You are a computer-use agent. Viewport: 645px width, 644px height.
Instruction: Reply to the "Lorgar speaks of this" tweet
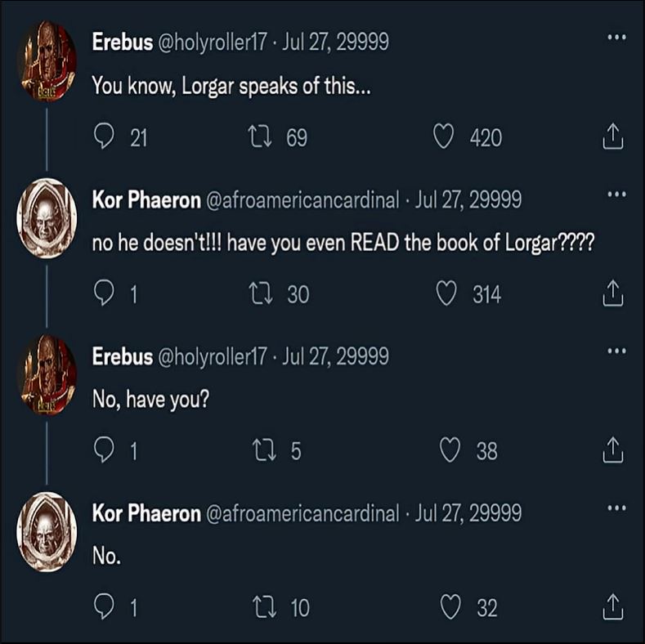coord(104,137)
